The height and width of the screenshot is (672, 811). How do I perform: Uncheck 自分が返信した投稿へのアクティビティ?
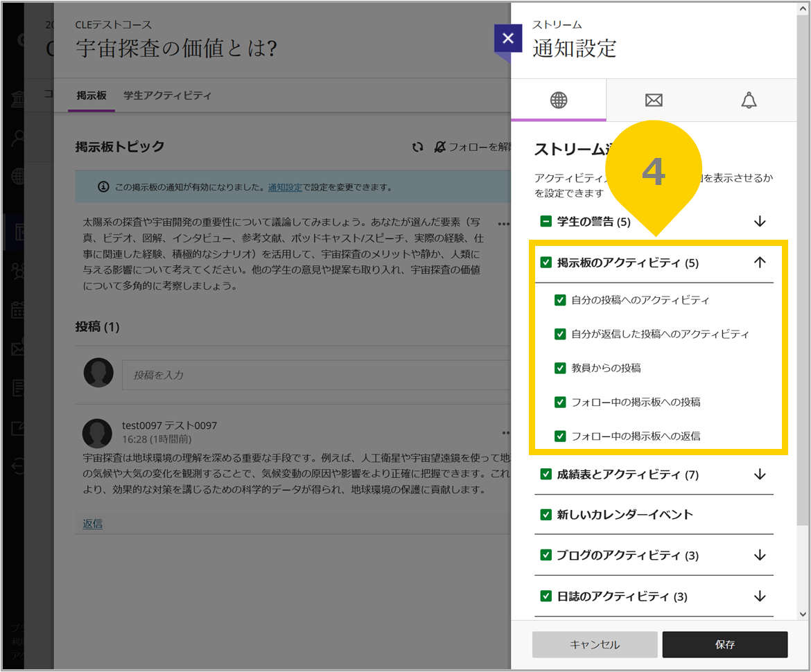pos(559,334)
